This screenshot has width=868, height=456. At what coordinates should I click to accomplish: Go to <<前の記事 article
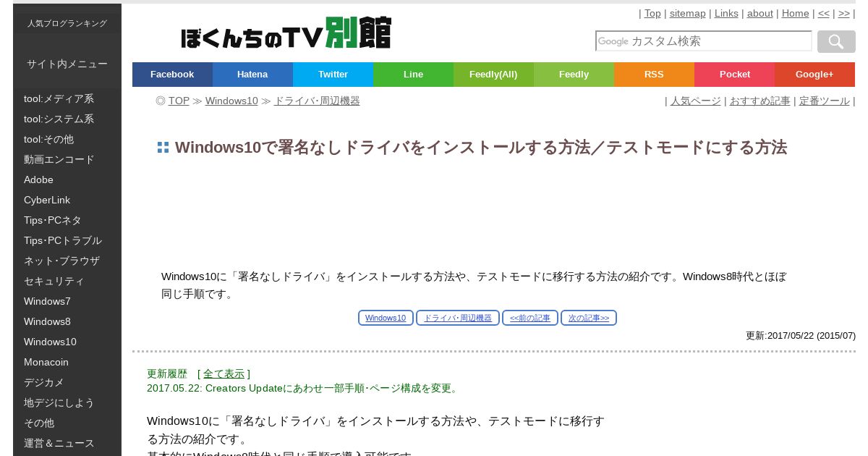pos(530,318)
